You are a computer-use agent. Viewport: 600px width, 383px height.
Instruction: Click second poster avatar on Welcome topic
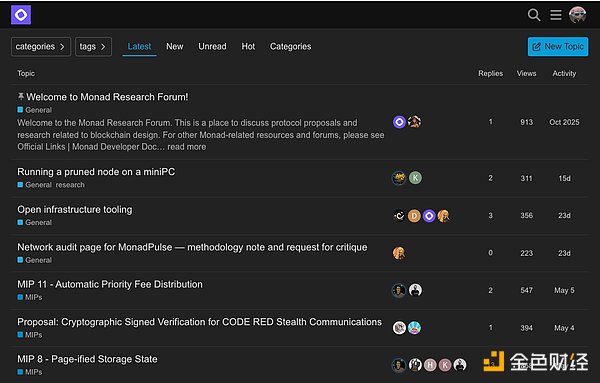pyautogui.click(x=414, y=122)
